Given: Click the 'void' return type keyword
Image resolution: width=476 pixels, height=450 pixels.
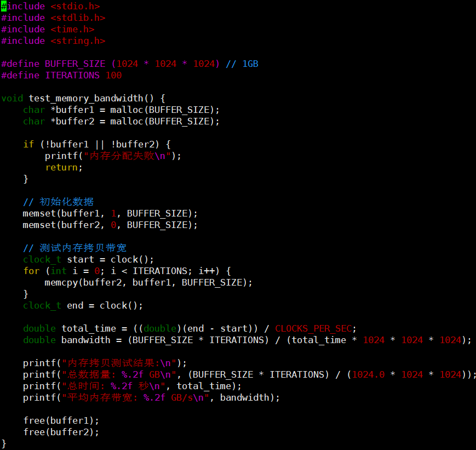Looking at the screenshot, I should tap(12, 99).
